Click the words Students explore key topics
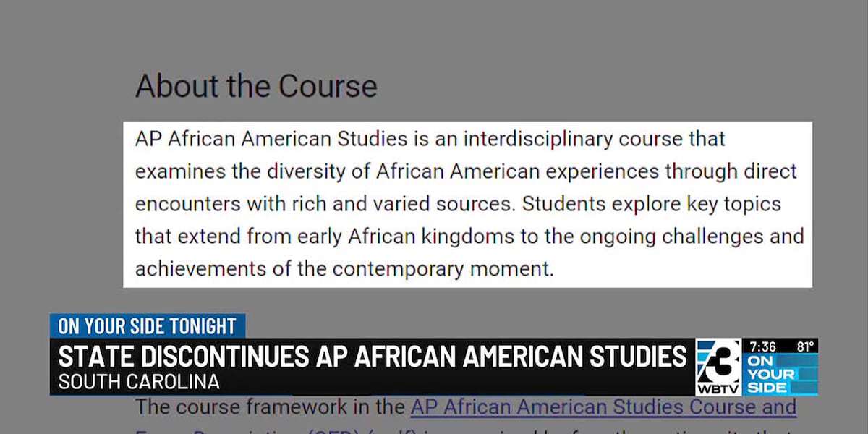The height and width of the screenshot is (434, 868). click(x=652, y=203)
